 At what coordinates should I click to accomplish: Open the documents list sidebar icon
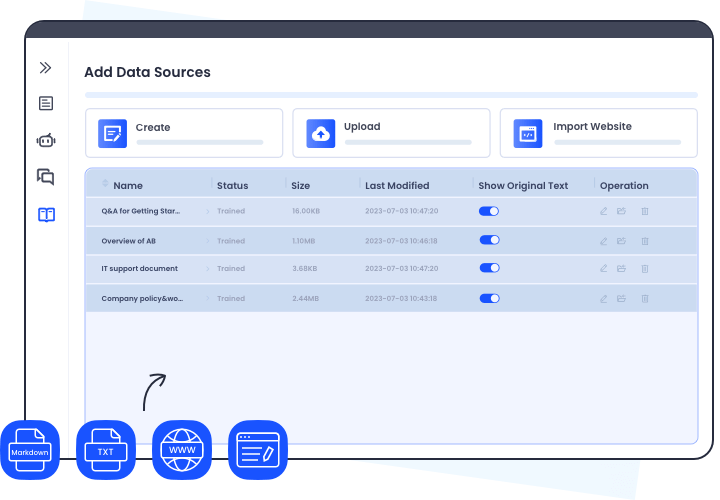[x=46, y=103]
